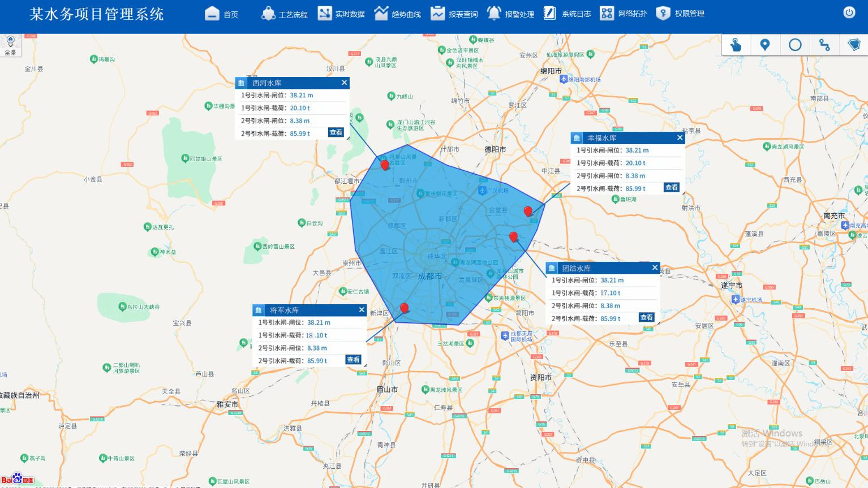The height and width of the screenshot is (488, 868).
Task: Close the 将军水库 info window
Action: tap(362, 310)
